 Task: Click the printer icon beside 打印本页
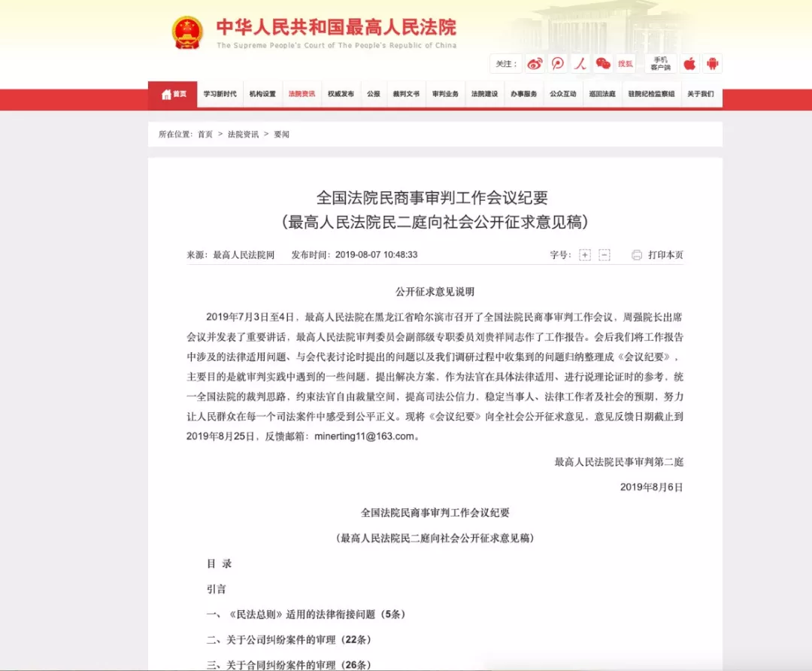pyautogui.click(x=637, y=255)
